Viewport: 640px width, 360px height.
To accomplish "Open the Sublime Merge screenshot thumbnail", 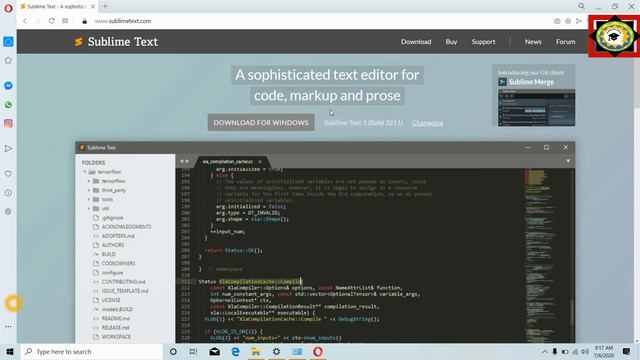I will click(536, 108).
